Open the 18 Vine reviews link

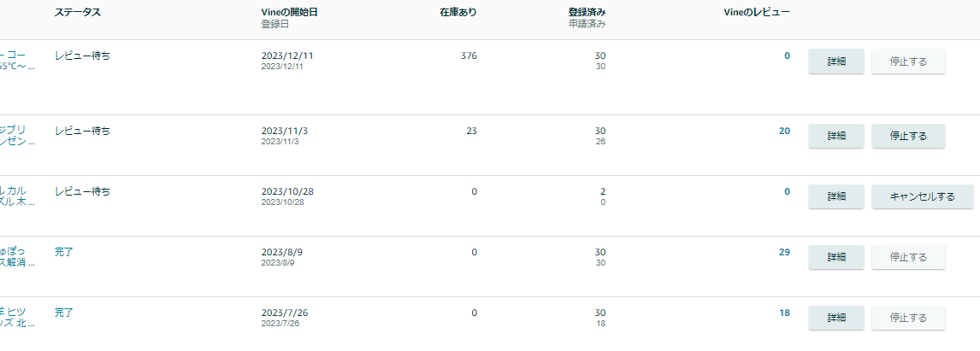(x=784, y=313)
